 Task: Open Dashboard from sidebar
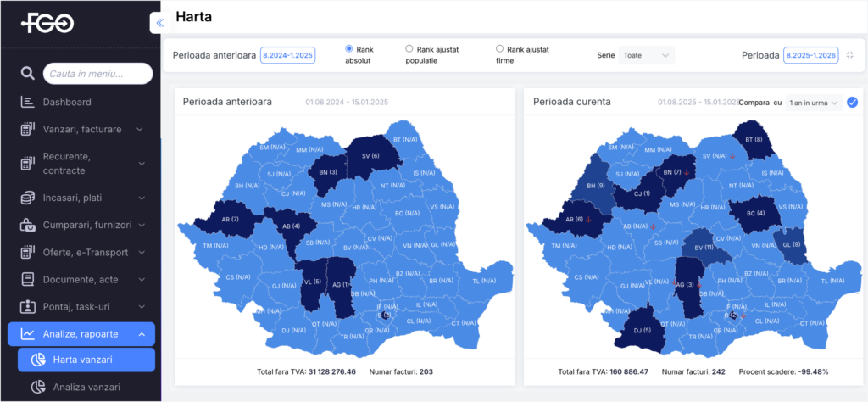[x=67, y=103]
